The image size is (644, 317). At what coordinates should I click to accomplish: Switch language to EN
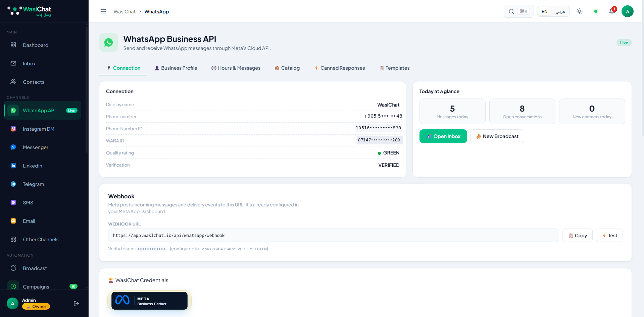tap(545, 11)
